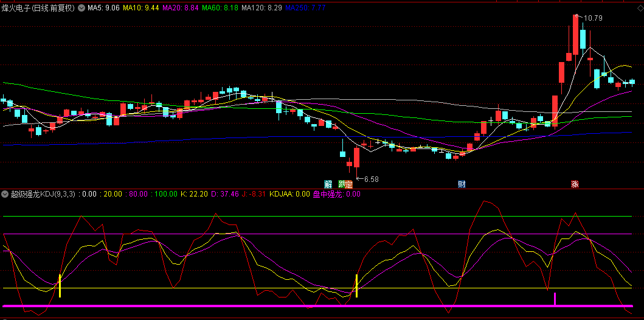Screen dimensions: 644x320
Task: Expand the 超级强龙KDJ indicator dropdown arrow
Action: 5,194
